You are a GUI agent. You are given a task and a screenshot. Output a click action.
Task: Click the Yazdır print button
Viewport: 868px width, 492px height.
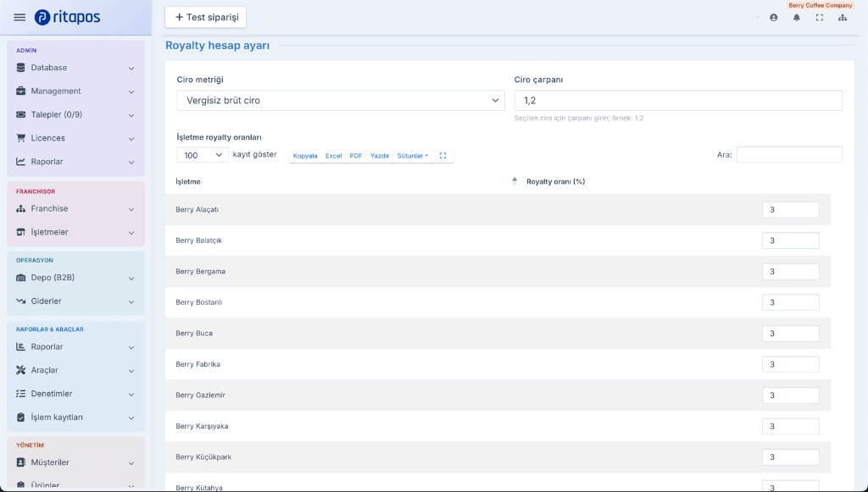[380, 156]
